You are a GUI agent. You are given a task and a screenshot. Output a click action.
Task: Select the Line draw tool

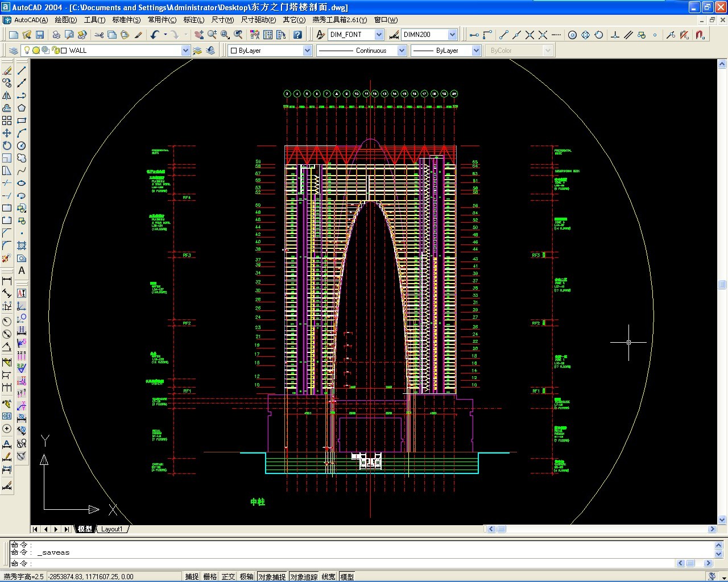coord(22,70)
